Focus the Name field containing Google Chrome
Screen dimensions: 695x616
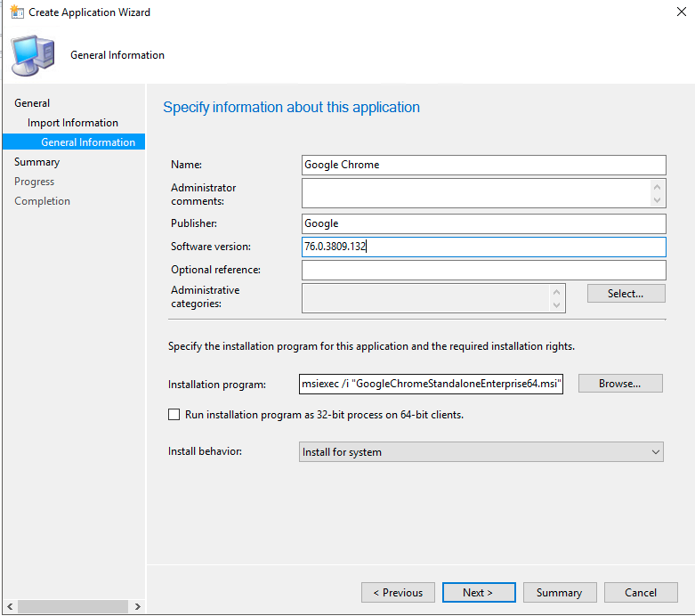point(483,165)
